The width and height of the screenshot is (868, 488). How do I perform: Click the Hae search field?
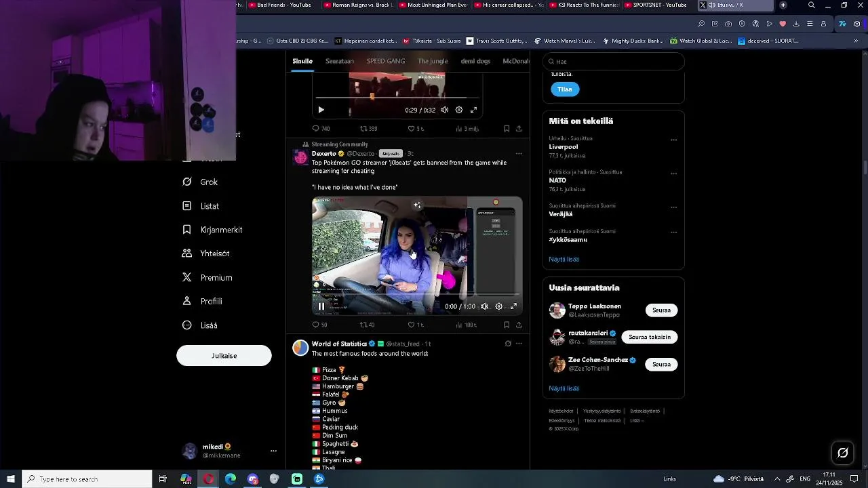[613, 62]
